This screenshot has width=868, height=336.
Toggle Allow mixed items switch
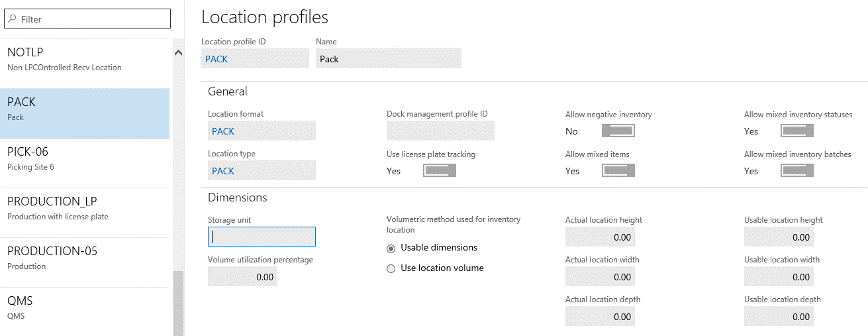[x=618, y=171]
